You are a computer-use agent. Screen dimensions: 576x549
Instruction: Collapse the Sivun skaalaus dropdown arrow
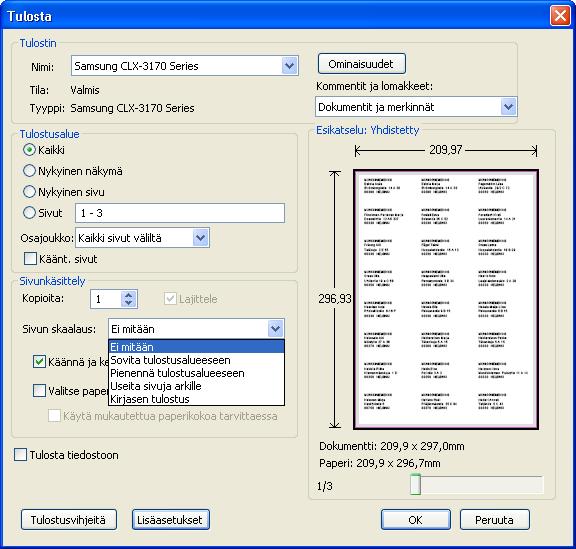pos(276,329)
